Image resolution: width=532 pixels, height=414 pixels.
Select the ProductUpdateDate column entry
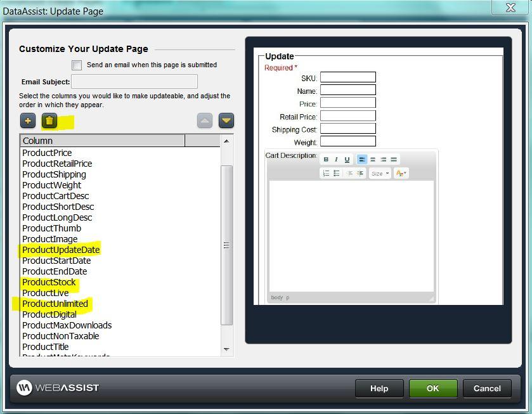pos(61,250)
